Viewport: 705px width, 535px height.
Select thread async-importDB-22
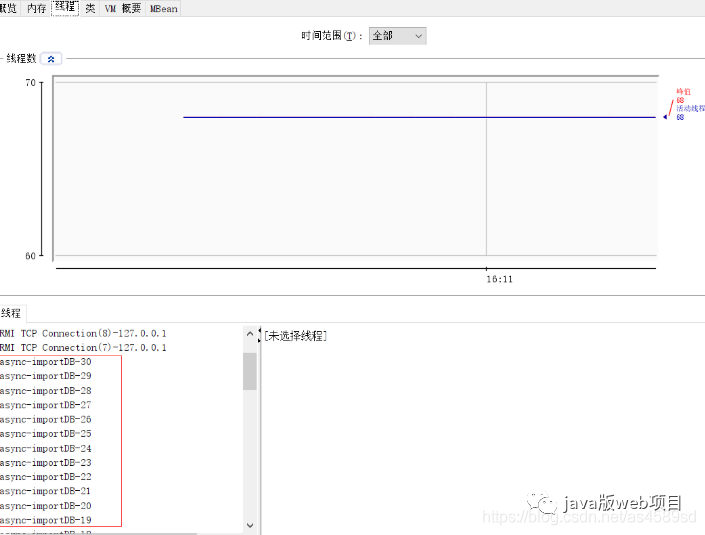point(46,477)
